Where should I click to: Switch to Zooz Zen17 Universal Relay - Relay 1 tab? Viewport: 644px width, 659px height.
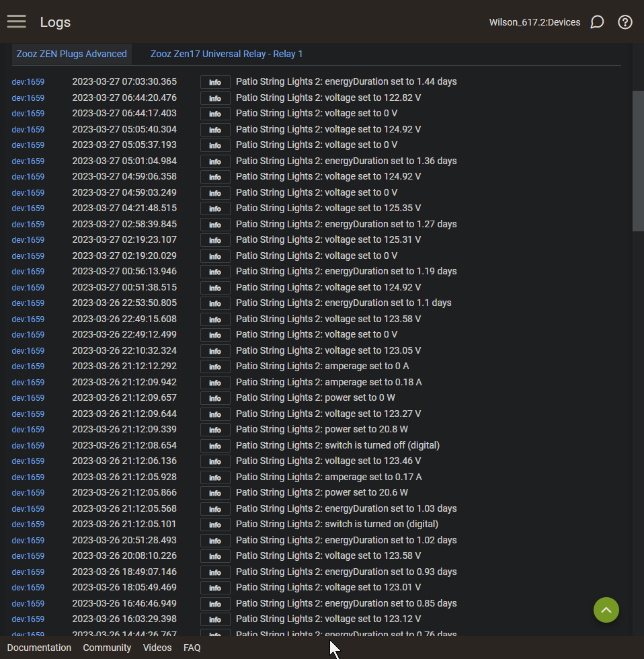click(x=227, y=54)
